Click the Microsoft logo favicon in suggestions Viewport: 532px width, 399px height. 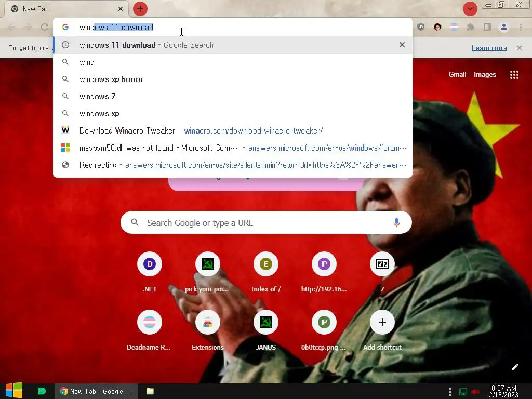pos(65,148)
